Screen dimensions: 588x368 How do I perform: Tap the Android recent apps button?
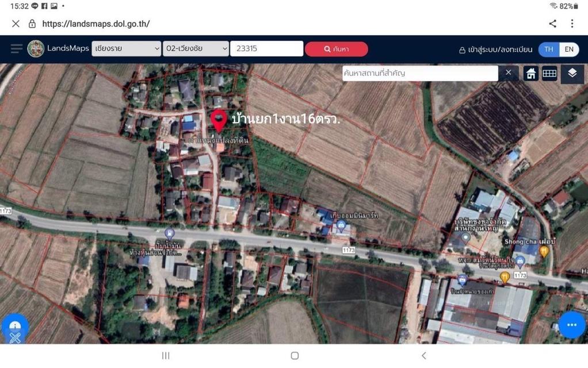(x=166, y=355)
